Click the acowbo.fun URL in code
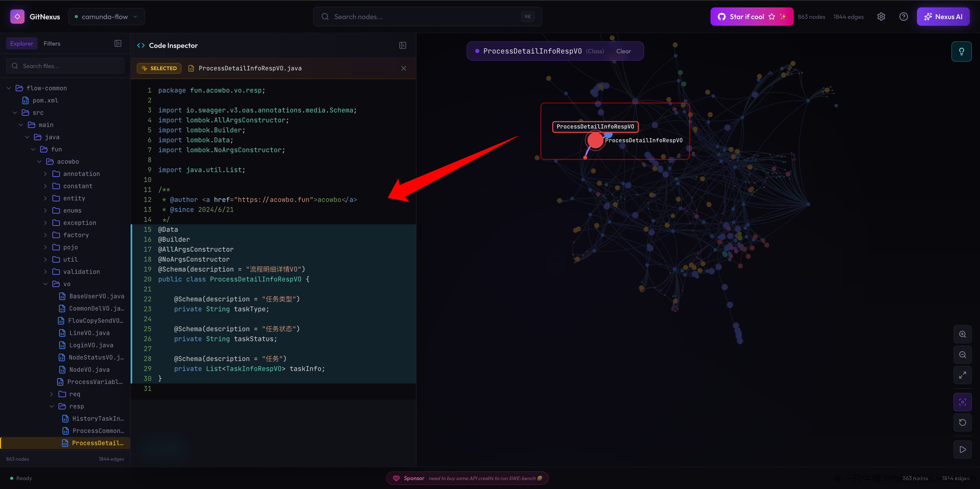Screen dimensions: 980x489 pos(274,200)
